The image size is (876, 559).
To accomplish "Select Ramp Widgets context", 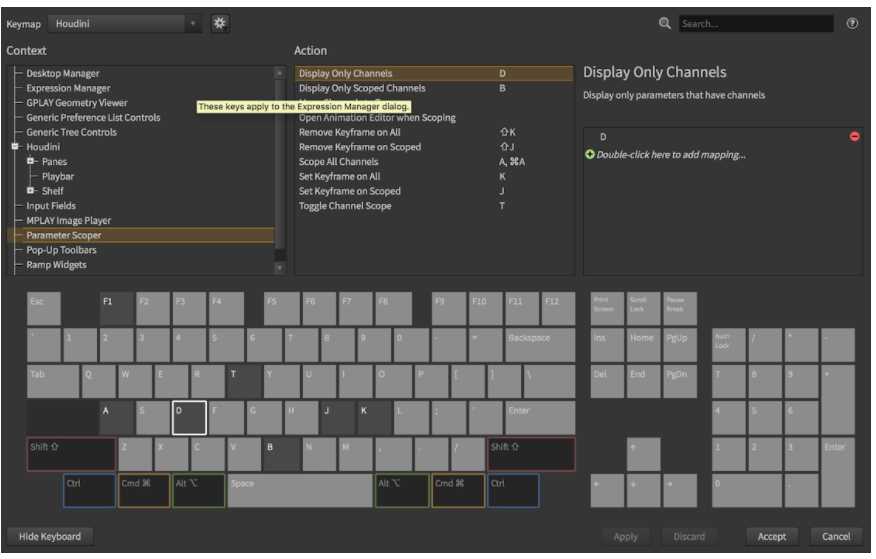I will click(56, 264).
